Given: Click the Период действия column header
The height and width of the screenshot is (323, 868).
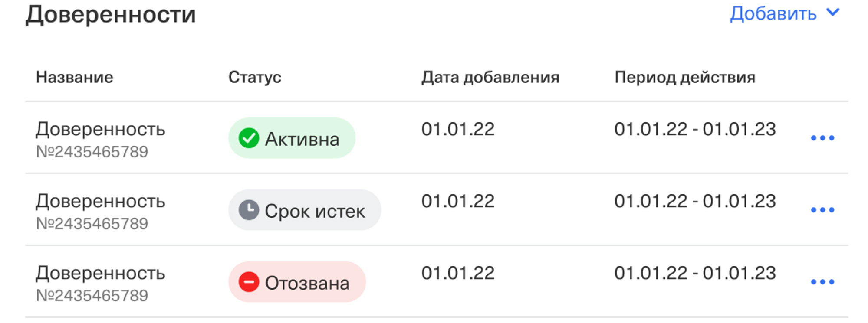Looking at the screenshot, I should 685,77.
